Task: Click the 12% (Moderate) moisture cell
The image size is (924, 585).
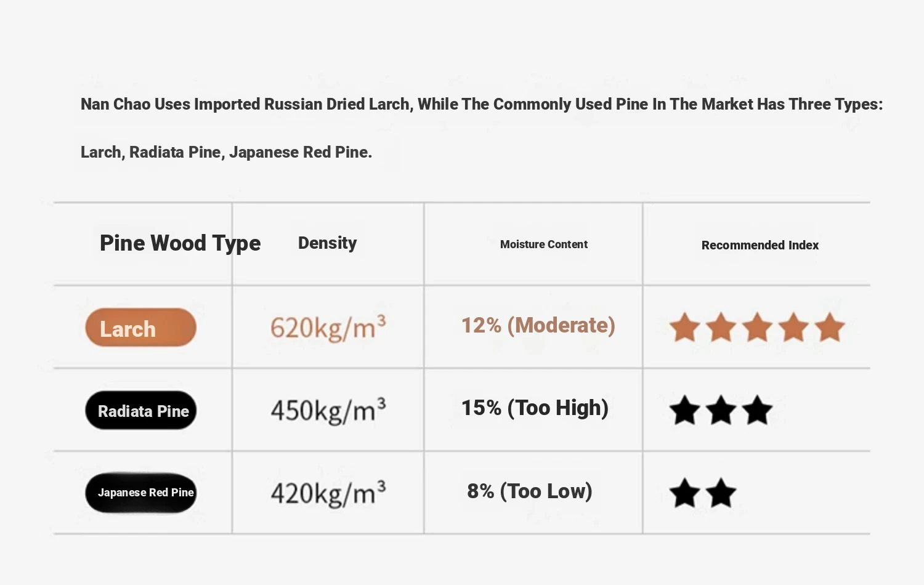Action: click(538, 325)
